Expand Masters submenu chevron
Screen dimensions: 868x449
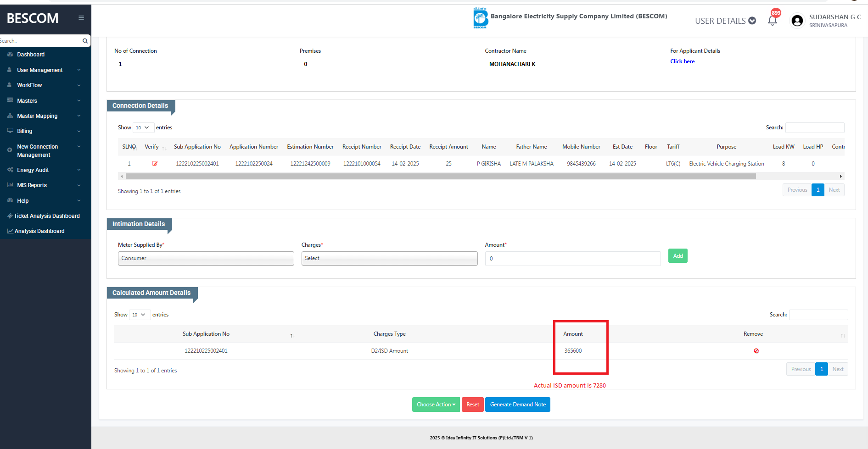click(79, 100)
